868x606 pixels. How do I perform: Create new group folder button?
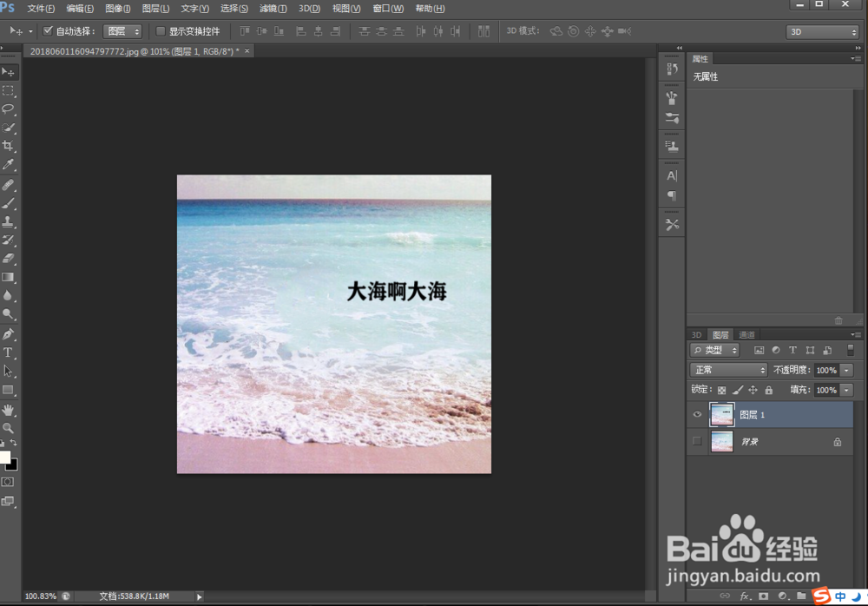click(801, 596)
